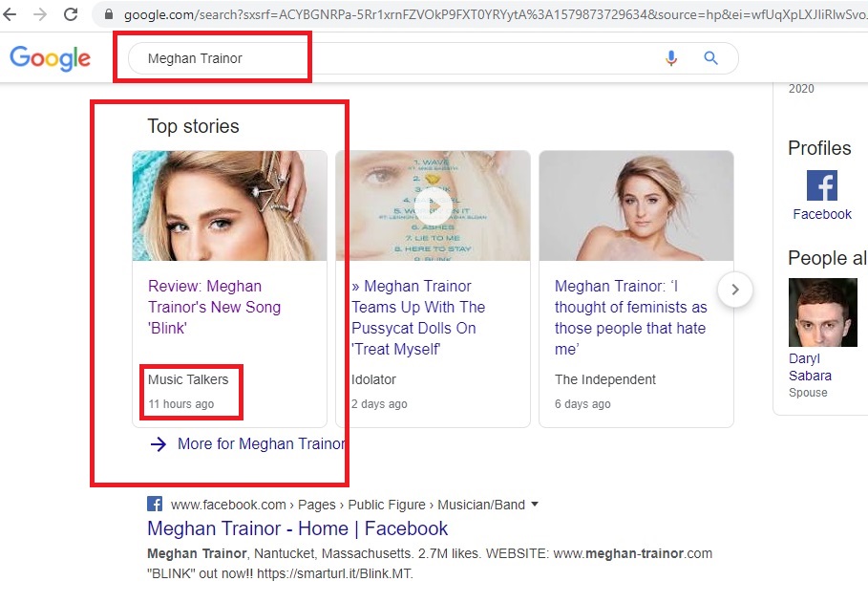
Task: Click the browser back arrow
Action: [x=11, y=14]
